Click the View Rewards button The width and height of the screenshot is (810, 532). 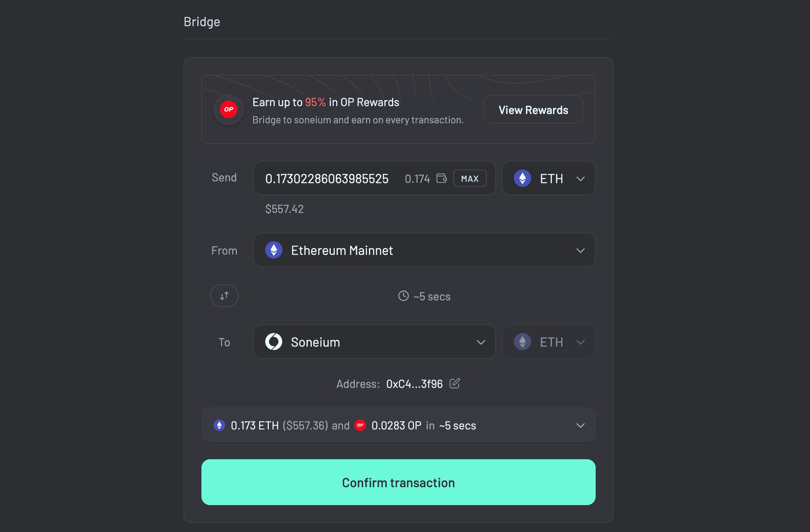533,110
